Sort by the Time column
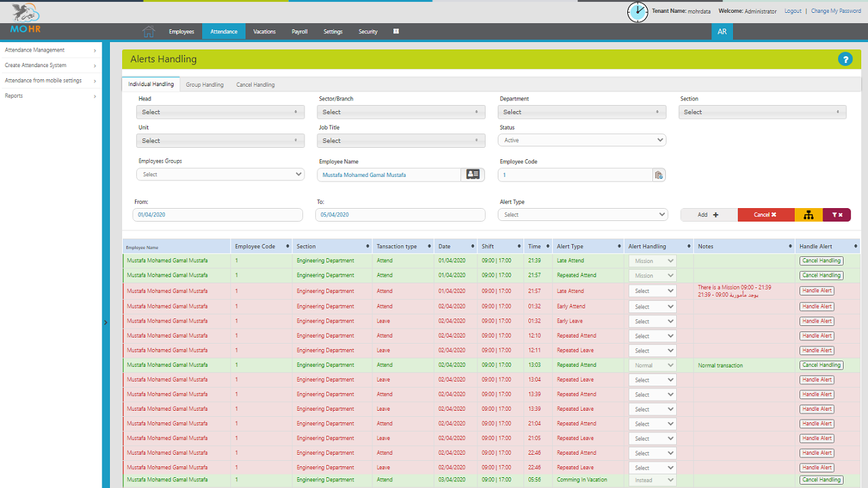Image resolution: width=868 pixels, height=488 pixels. pyautogui.click(x=538, y=246)
